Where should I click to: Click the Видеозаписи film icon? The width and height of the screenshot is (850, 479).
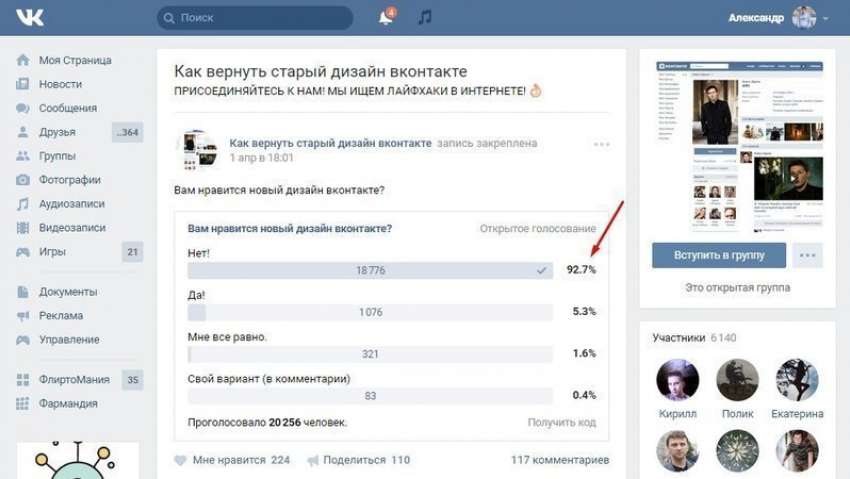coord(23,228)
